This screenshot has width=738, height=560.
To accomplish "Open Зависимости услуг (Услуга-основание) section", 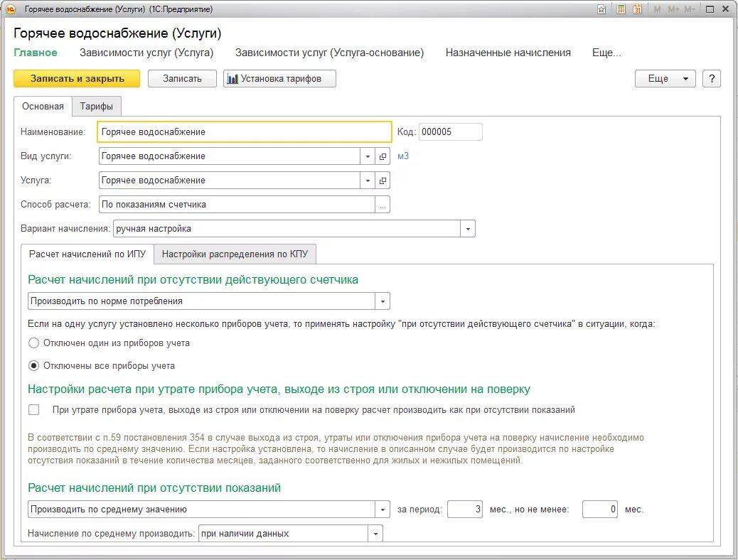I will click(x=329, y=53).
